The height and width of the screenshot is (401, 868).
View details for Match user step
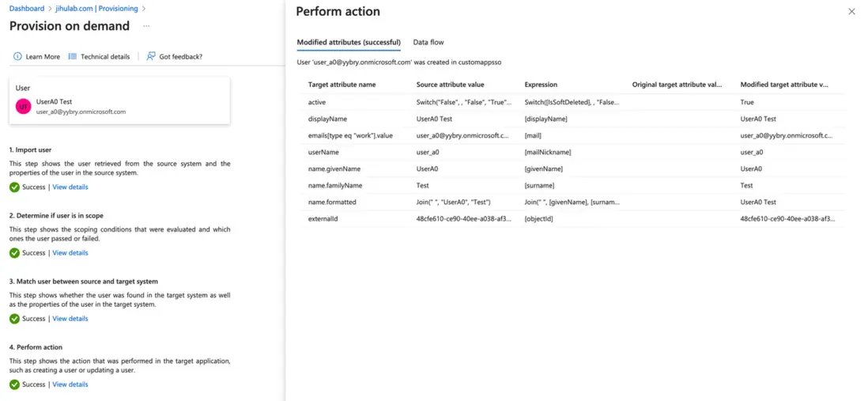pos(70,319)
